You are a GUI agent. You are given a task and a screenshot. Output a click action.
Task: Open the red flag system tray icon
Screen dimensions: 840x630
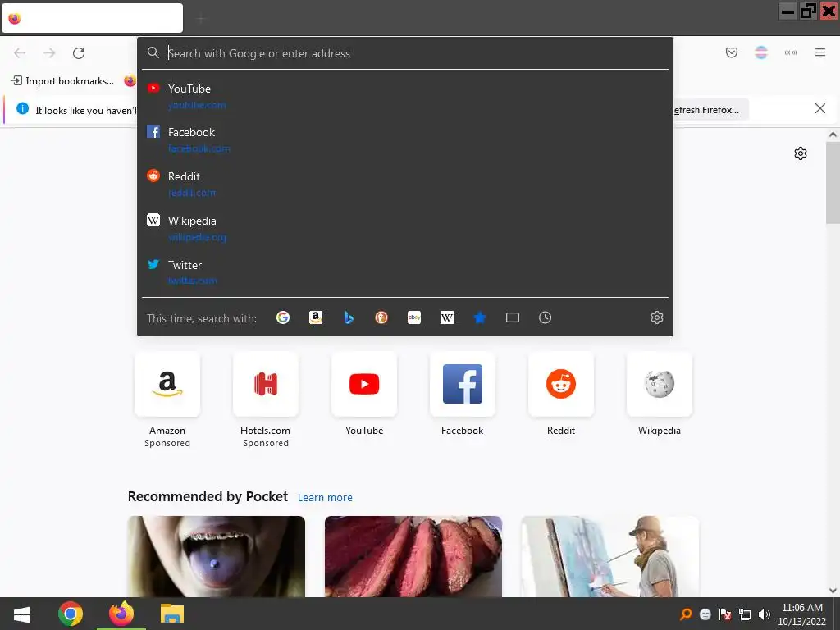pyautogui.click(x=725, y=614)
